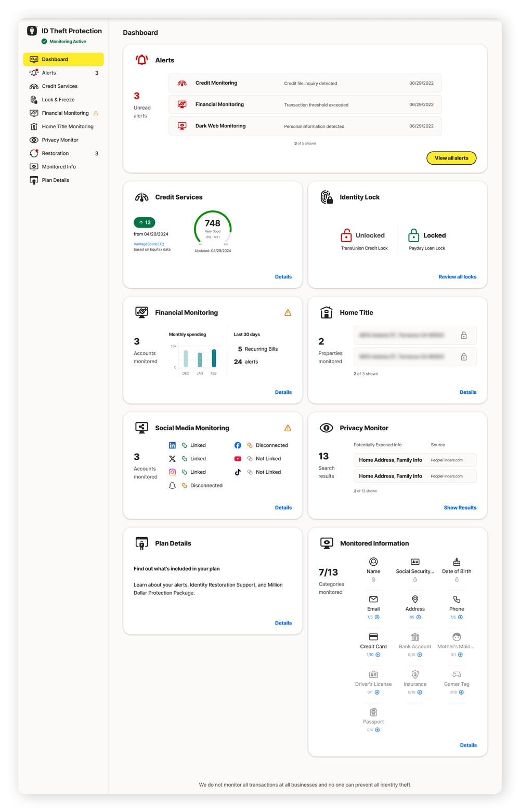
Task: Unlock the Payday Loan Lock
Action: pyautogui.click(x=413, y=235)
